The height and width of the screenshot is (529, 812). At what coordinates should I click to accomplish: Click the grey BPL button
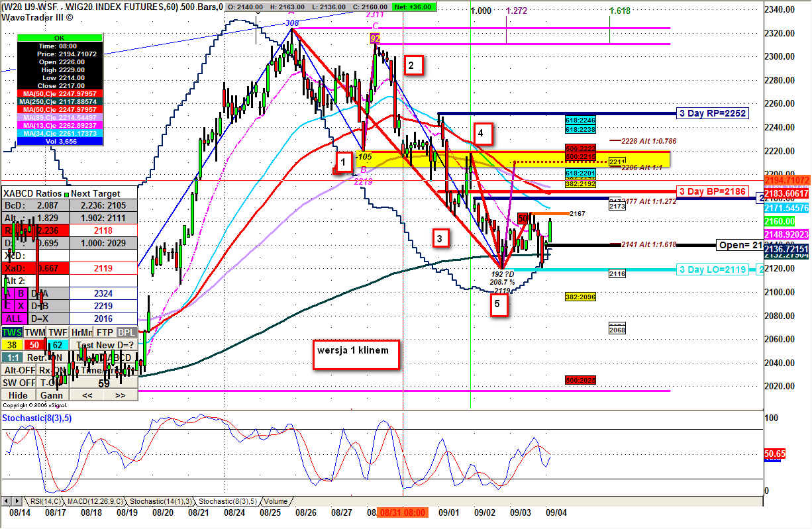127,332
